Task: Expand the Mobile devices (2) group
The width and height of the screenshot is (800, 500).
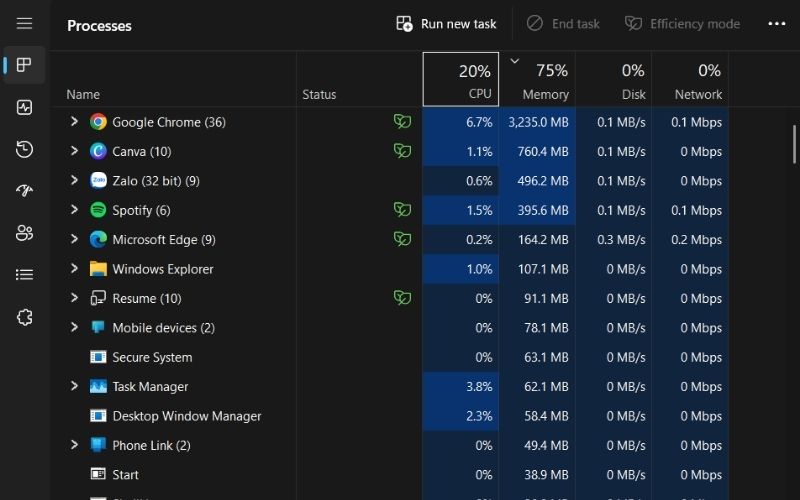Action: [74, 327]
